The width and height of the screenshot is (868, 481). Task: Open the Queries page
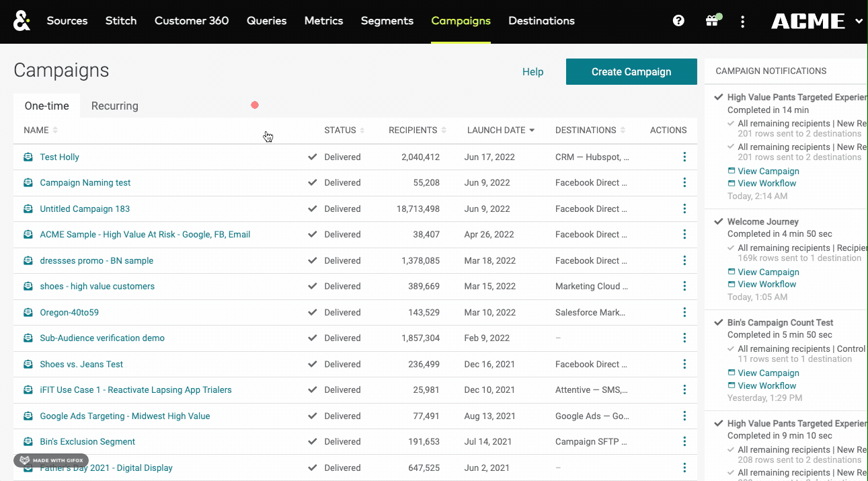[x=267, y=21]
